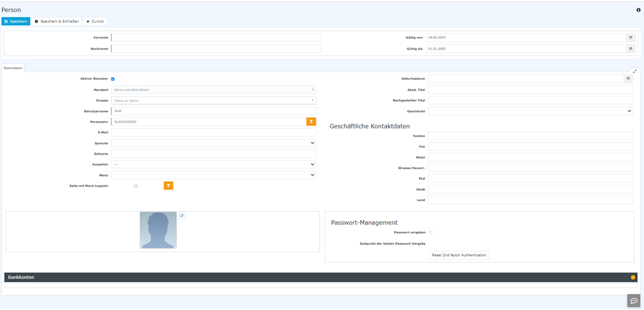Open the Geschlecht dropdown
644x310 pixels.
[530, 111]
